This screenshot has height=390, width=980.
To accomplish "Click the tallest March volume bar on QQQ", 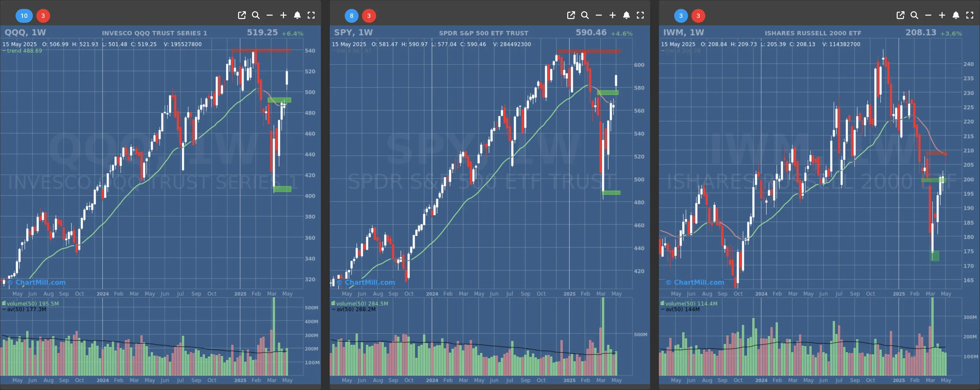I will click(274, 336).
